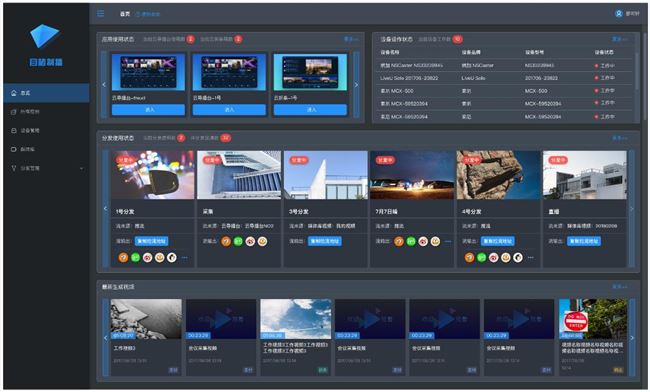The width and height of the screenshot is (650, 392).
Task: Select the home breadcrumb tab in header
Action: point(125,14)
